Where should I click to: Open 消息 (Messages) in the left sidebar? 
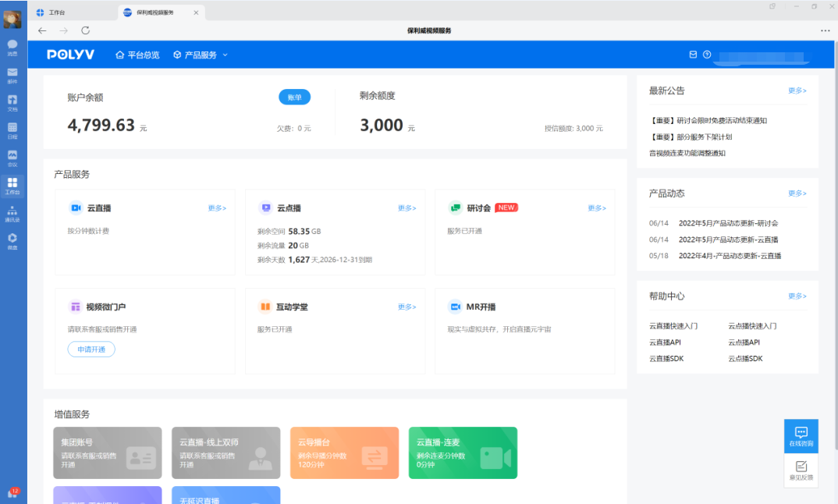click(x=12, y=47)
